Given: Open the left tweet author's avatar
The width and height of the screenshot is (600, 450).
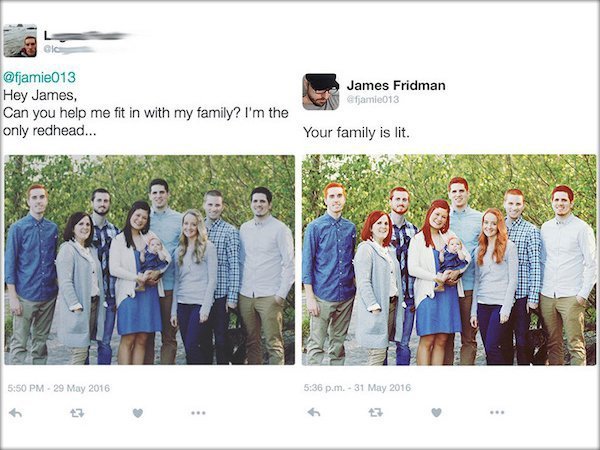Looking at the screenshot, I should coord(20,41).
